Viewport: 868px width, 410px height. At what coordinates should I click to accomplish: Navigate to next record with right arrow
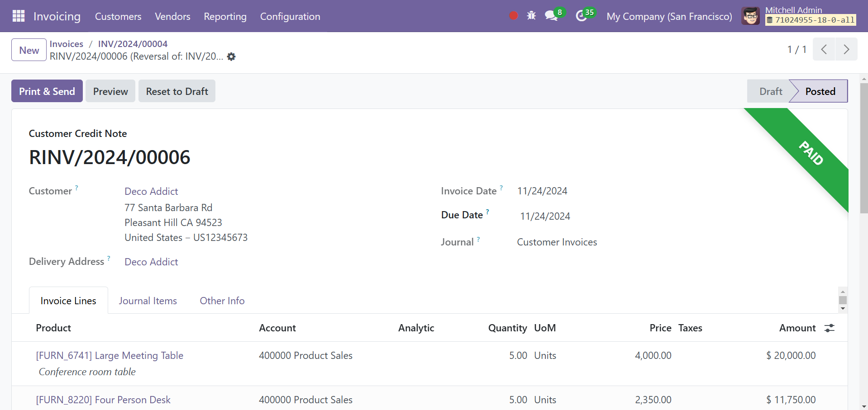point(846,49)
